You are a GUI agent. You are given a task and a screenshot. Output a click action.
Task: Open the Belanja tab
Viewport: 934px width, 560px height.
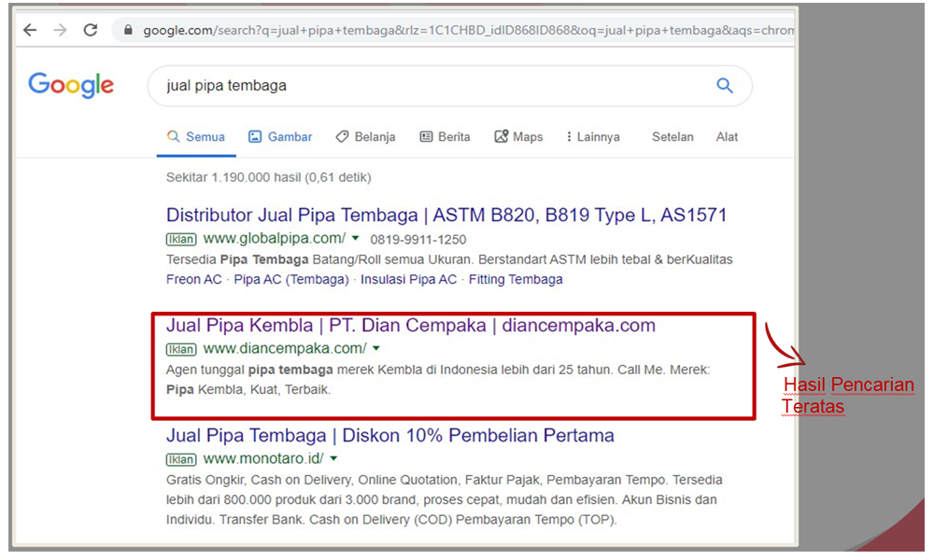[365, 137]
